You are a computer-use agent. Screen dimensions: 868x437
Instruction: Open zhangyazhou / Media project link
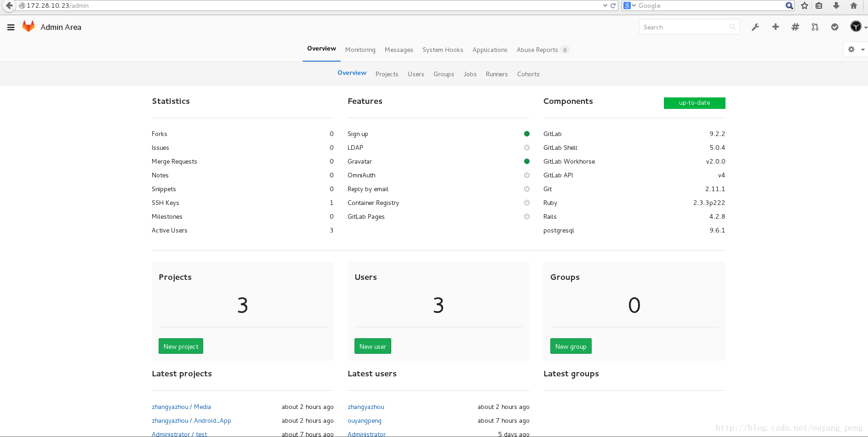click(x=181, y=407)
